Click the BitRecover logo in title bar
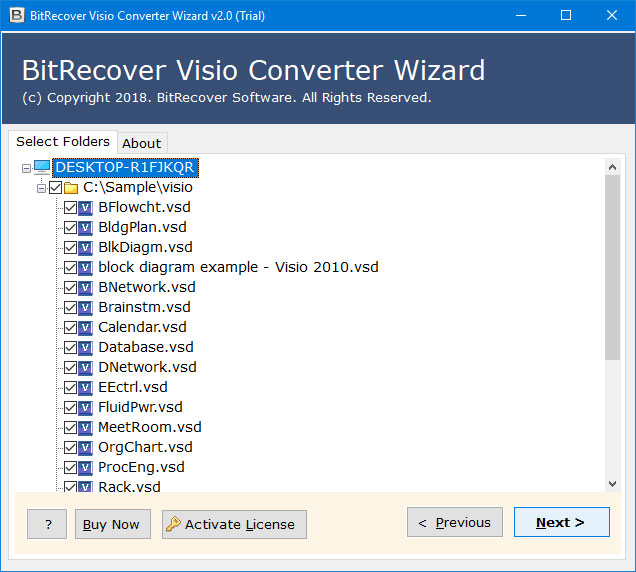Image resolution: width=636 pixels, height=572 pixels. tap(17, 15)
